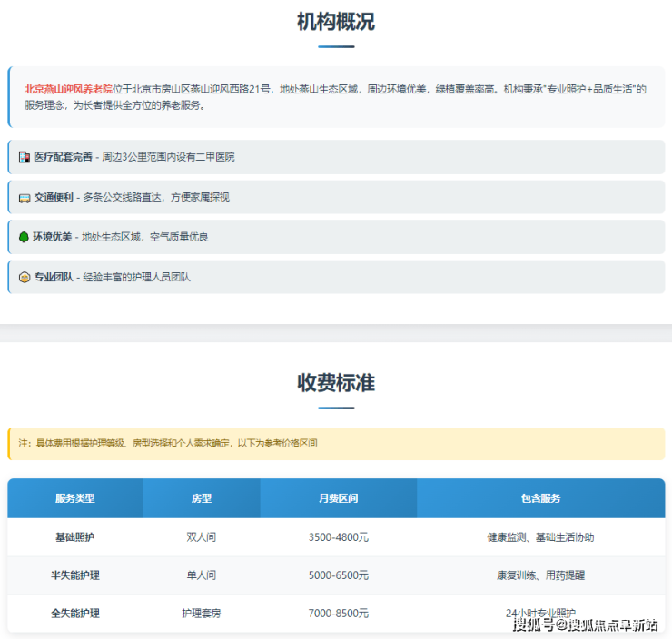Viewport: 672px width, 639px height.
Task: Click the yellow pricing note banner
Action: (336, 444)
